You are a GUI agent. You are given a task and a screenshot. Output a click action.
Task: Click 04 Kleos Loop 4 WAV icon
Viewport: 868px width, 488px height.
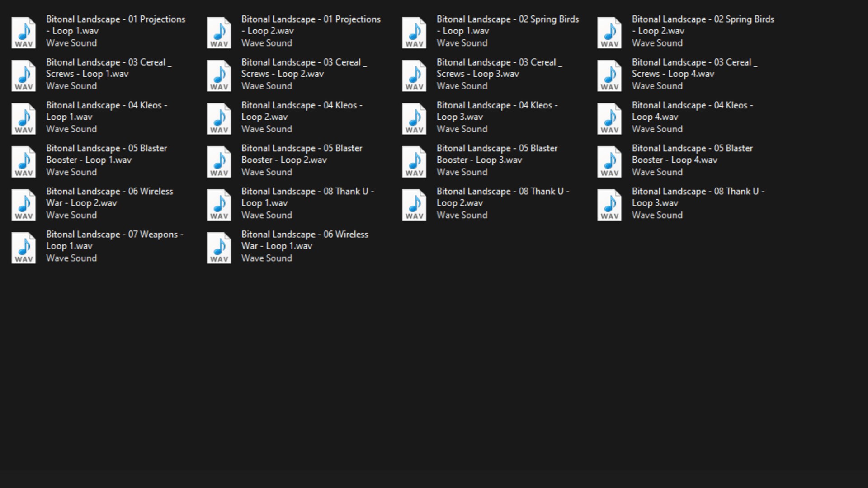[609, 118]
